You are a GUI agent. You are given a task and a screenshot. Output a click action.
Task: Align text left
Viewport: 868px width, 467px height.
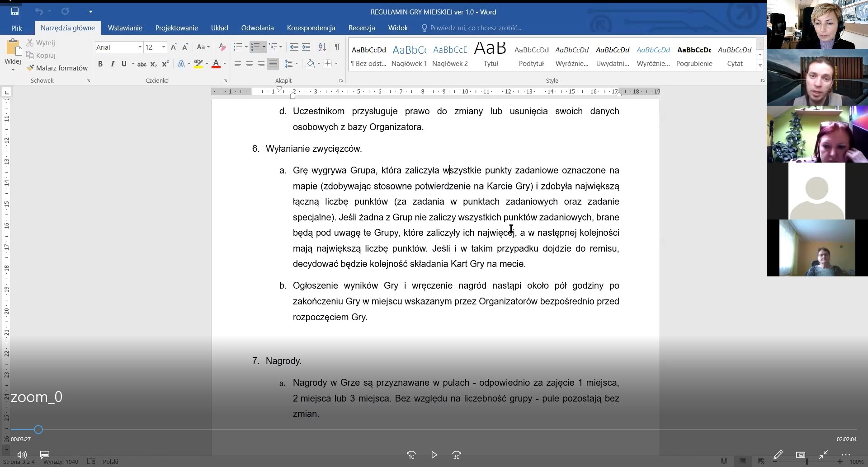[x=237, y=64]
